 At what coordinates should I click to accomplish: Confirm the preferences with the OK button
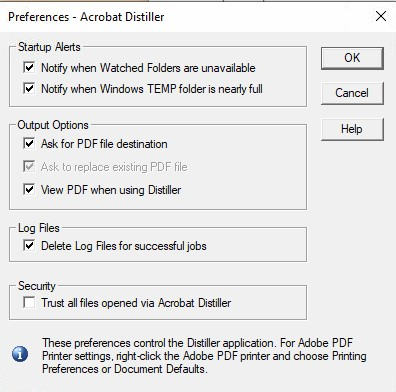[352, 58]
